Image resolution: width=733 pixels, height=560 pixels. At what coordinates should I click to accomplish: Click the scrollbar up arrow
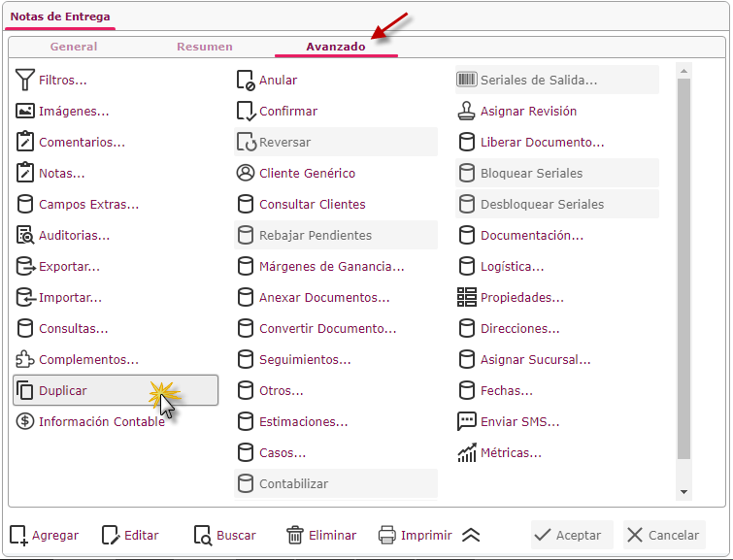(x=683, y=71)
